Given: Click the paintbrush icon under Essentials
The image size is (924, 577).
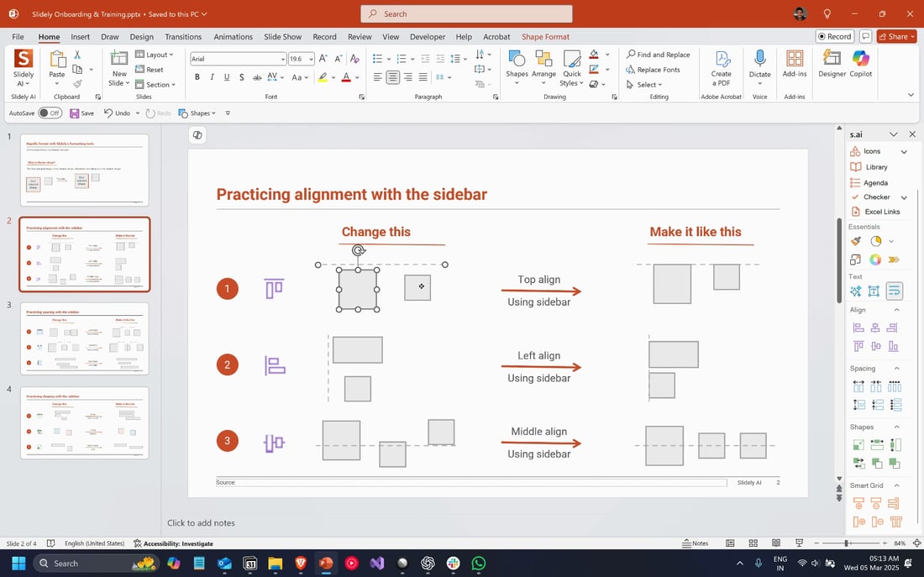Looking at the screenshot, I should (x=856, y=241).
